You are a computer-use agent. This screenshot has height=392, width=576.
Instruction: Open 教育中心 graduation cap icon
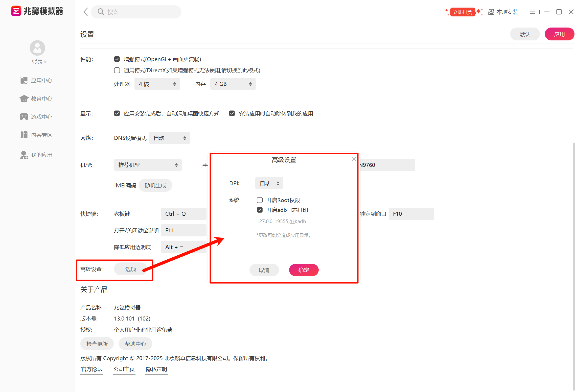click(24, 99)
